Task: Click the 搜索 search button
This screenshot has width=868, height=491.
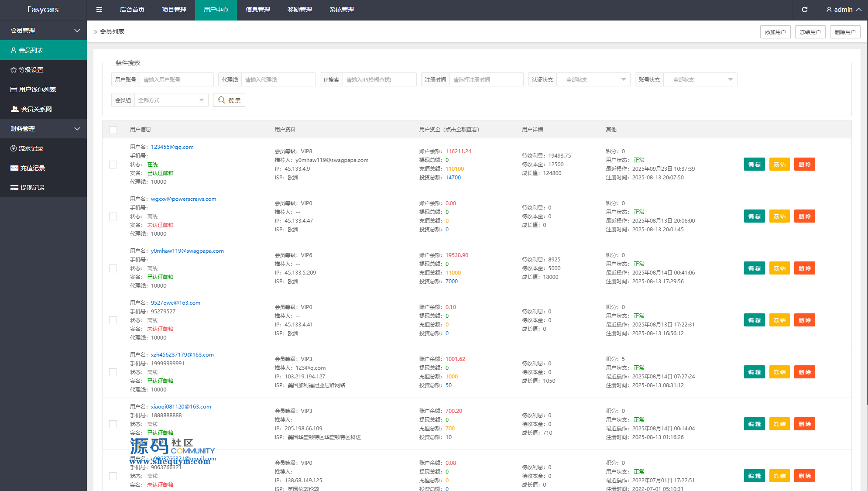Action: tap(229, 100)
